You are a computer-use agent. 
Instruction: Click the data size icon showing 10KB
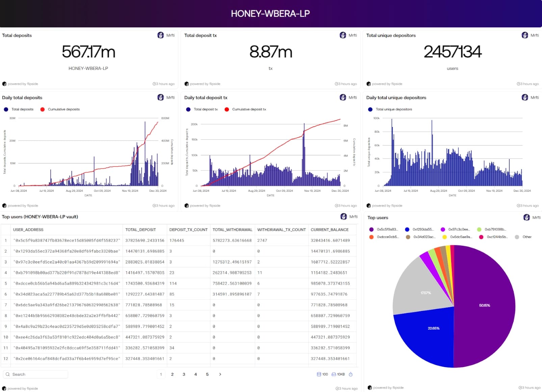[334, 374]
